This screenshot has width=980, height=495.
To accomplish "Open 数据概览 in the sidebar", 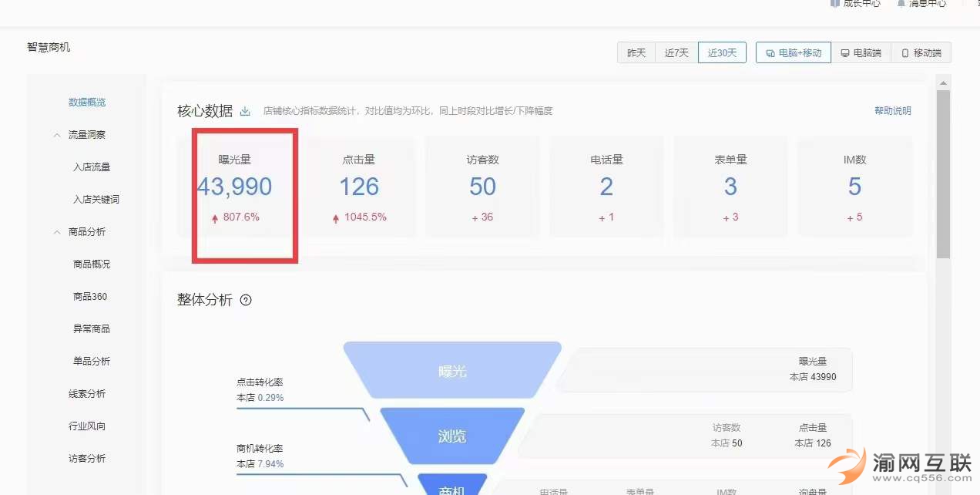I will pos(87,103).
